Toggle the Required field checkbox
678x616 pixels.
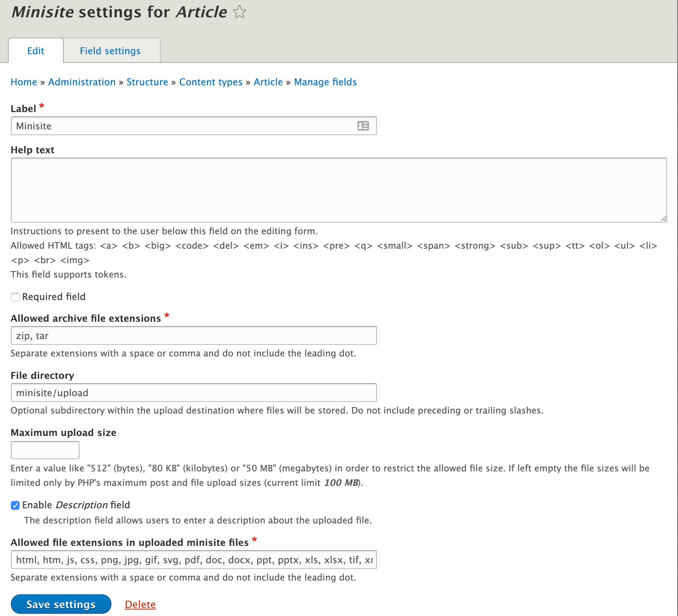point(15,297)
